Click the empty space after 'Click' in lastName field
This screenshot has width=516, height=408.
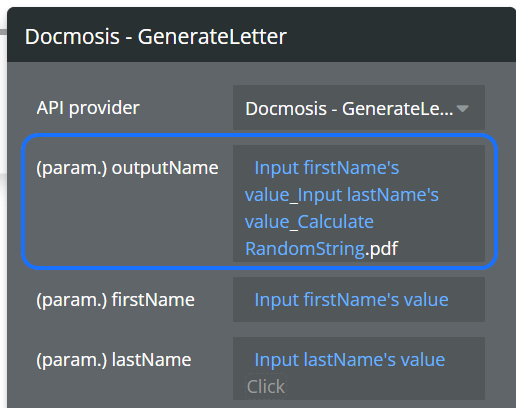point(383,387)
